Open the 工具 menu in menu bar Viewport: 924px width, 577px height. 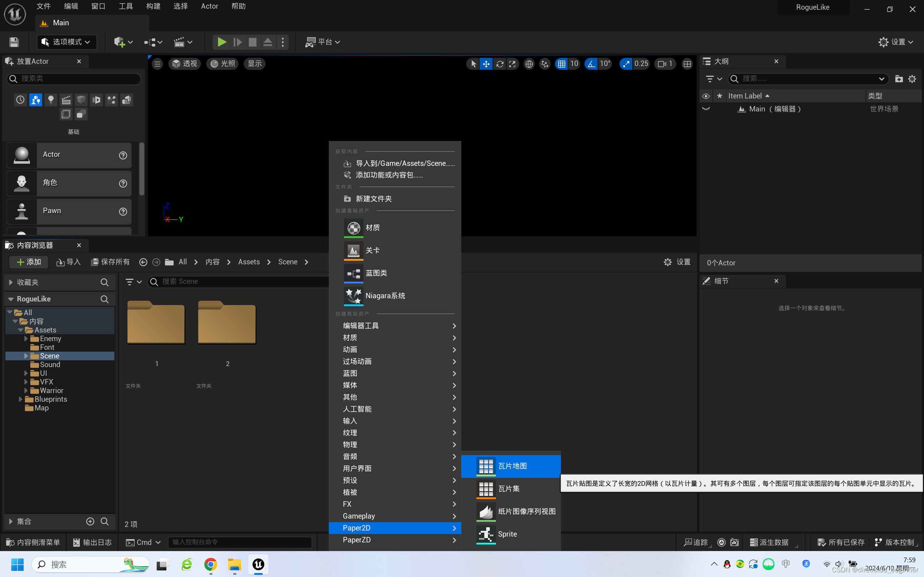tap(126, 6)
